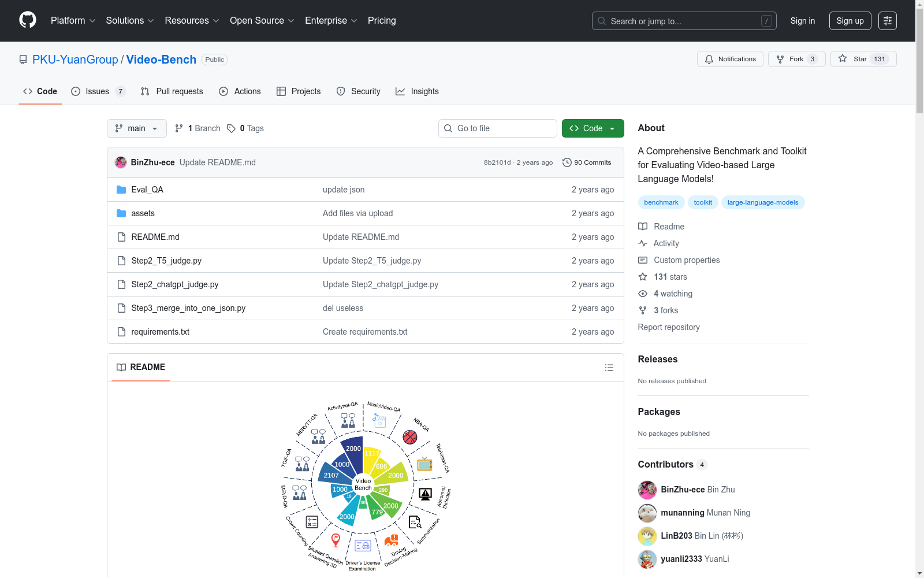Click the eye icon beside 4 watching
This screenshot has height=578, width=924.
click(x=643, y=294)
